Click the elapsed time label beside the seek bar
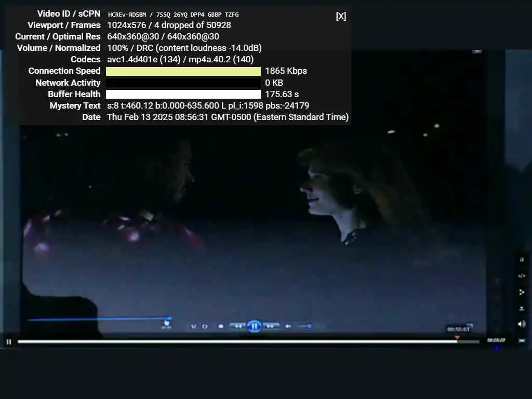 [x=496, y=340]
